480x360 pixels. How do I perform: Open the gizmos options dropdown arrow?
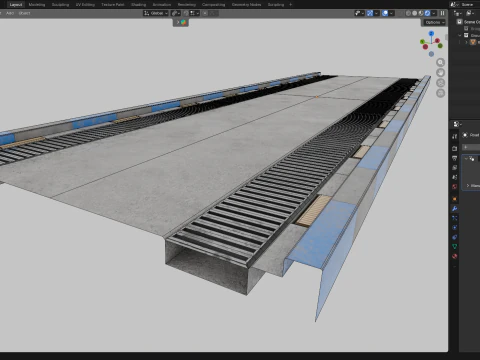click(x=376, y=13)
